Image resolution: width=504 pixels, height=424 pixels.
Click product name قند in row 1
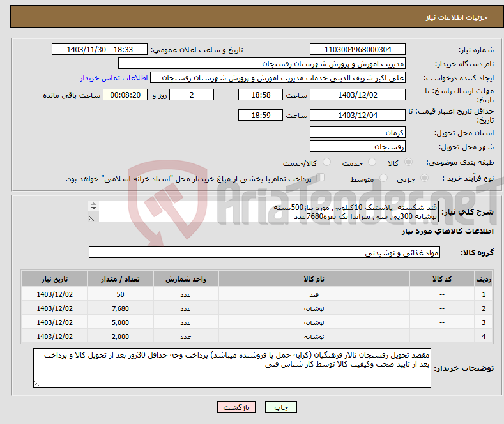[x=314, y=294]
